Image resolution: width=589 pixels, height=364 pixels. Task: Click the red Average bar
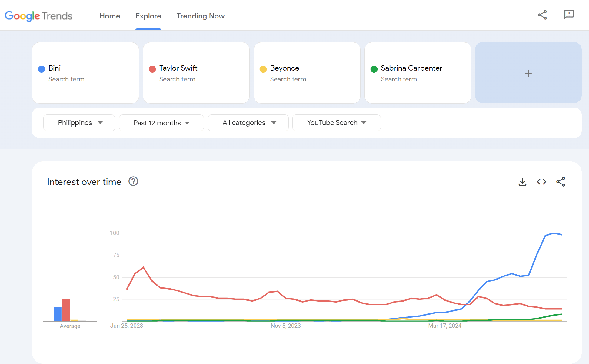coord(66,310)
